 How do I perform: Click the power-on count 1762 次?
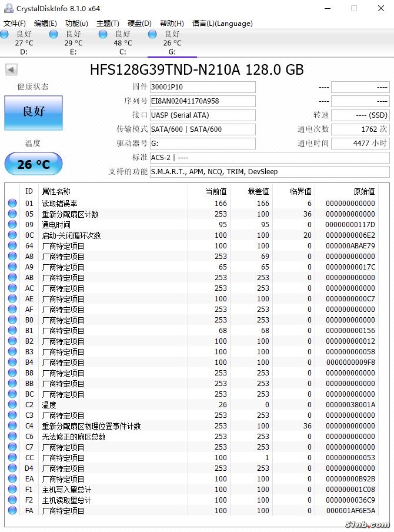[x=360, y=129]
